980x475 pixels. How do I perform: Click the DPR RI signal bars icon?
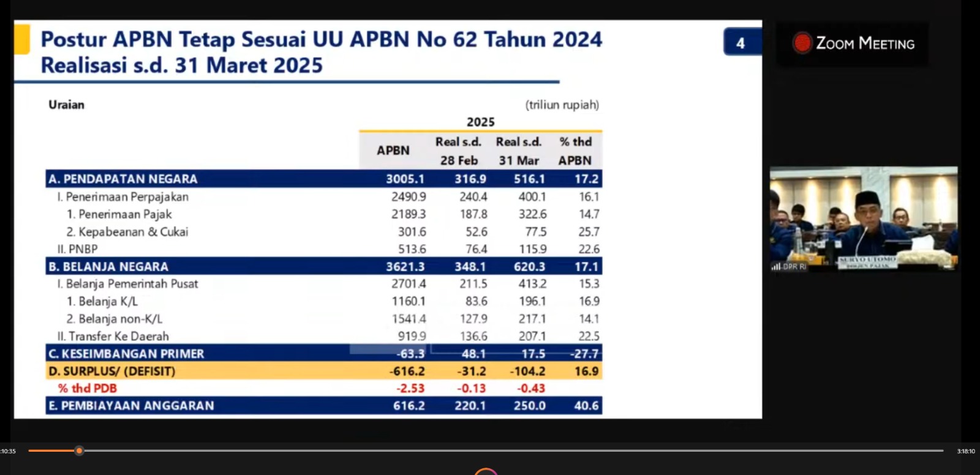click(x=776, y=266)
